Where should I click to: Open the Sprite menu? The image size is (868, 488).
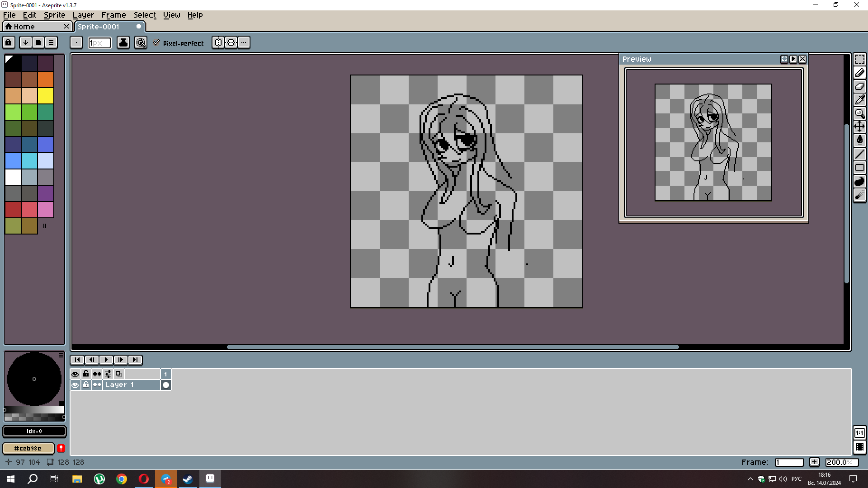tap(54, 15)
